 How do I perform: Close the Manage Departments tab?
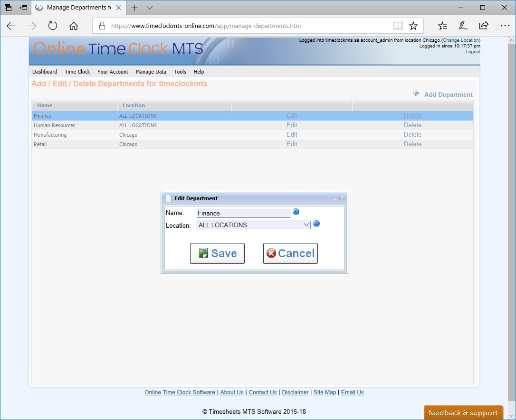point(119,8)
